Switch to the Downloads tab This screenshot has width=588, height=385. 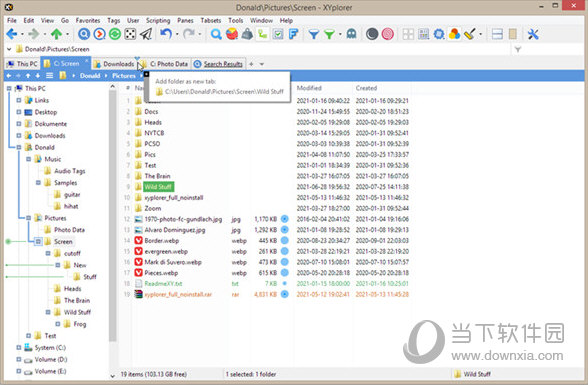114,64
